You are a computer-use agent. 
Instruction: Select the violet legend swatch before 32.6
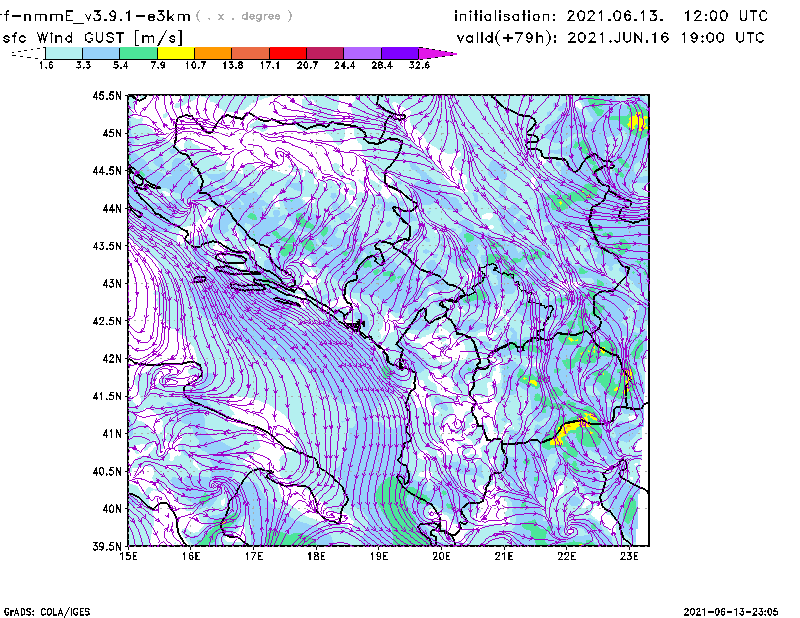click(400, 53)
